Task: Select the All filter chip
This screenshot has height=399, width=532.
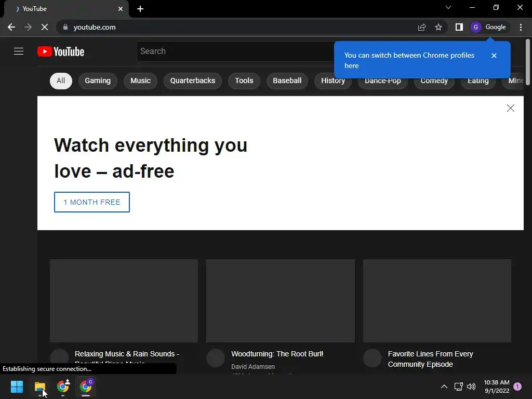Action: pos(61,81)
